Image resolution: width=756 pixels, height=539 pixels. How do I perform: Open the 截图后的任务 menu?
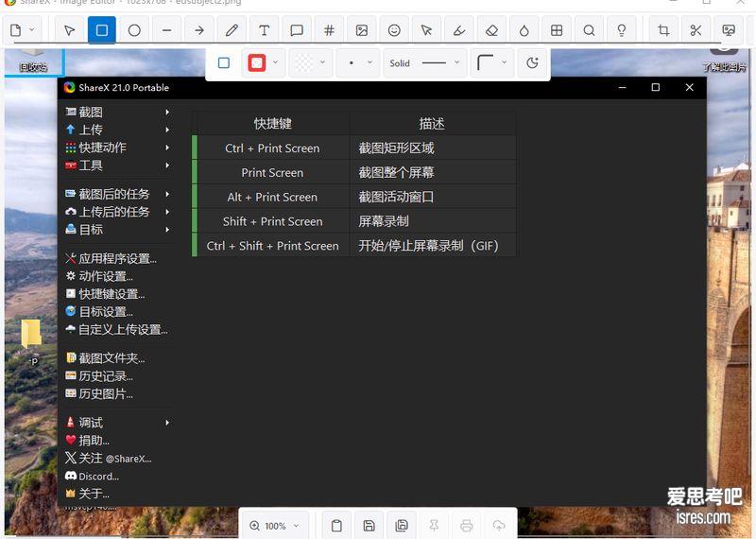pyautogui.click(x=117, y=194)
